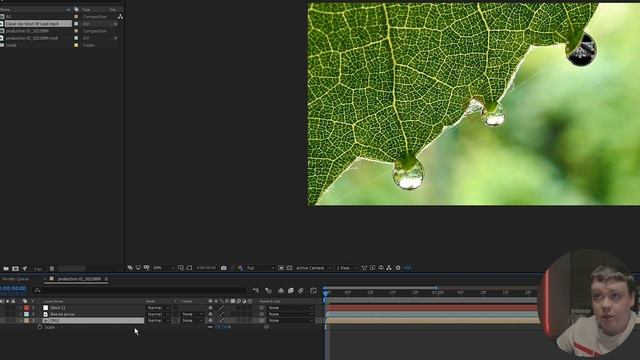The image size is (640, 360).
Task: Sort project items by Name column
Action: [x=5, y=9]
